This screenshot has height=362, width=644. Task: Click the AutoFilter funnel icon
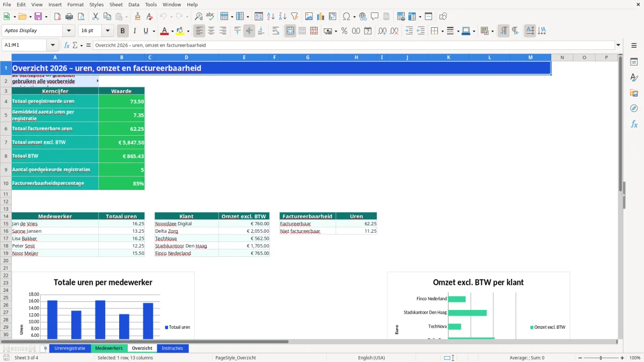point(295,17)
